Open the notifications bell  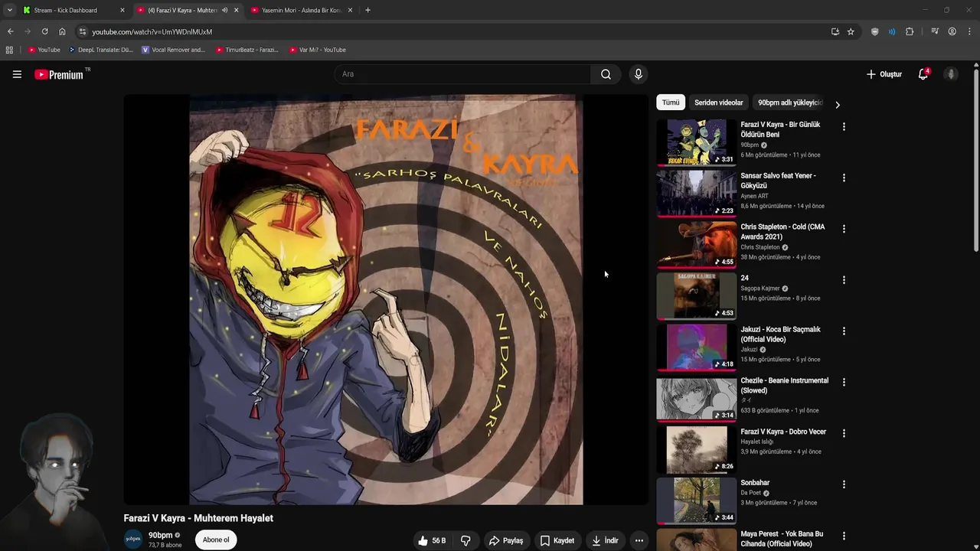pos(923,74)
